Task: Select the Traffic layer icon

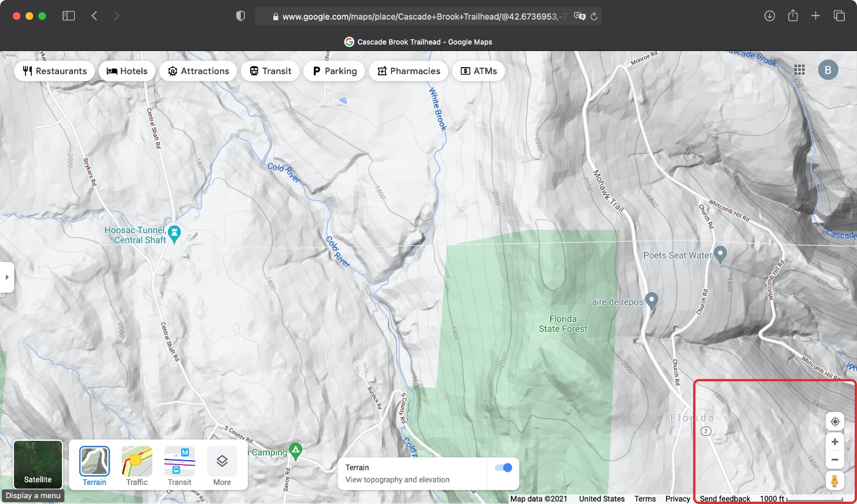Action: point(136,460)
